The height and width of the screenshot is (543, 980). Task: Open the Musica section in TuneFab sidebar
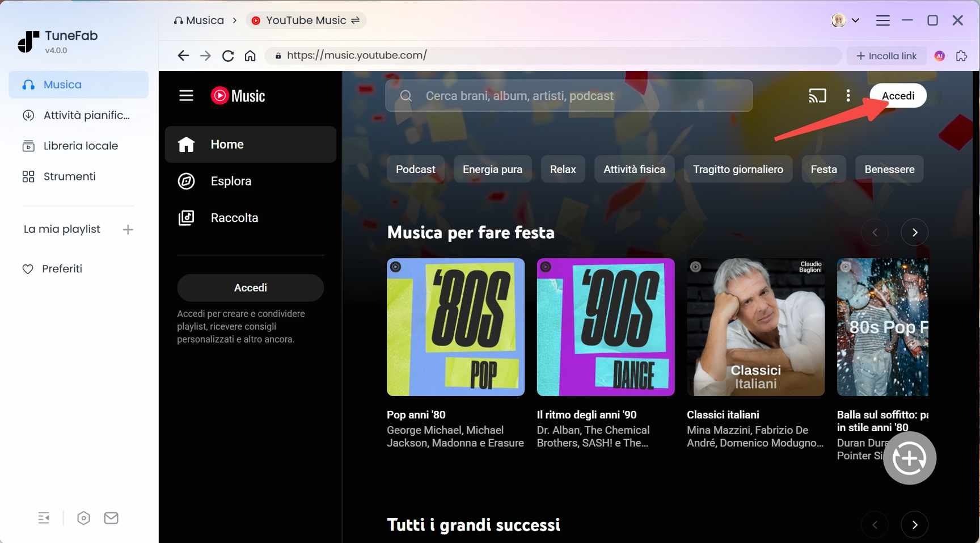coord(62,84)
